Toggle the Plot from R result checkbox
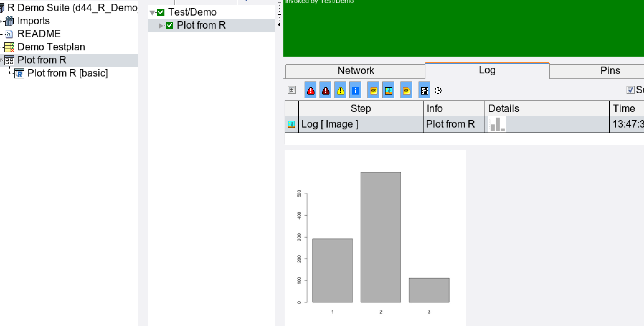This screenshot has width=644, height=326. (169, 26)
